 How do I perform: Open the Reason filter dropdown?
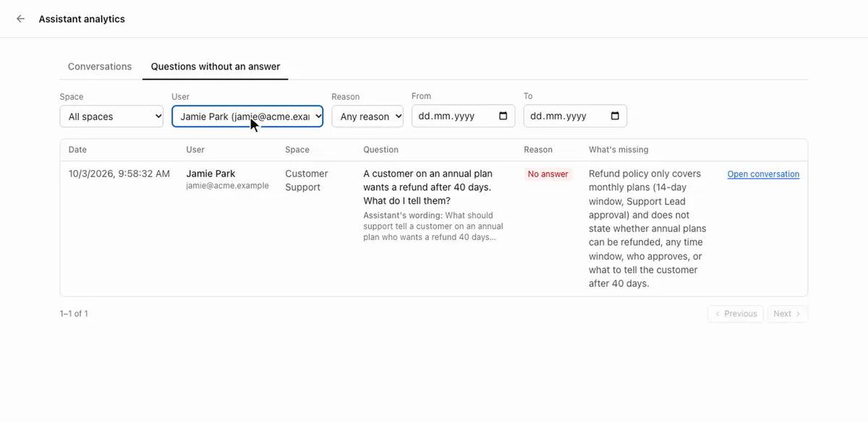(367, 116)
